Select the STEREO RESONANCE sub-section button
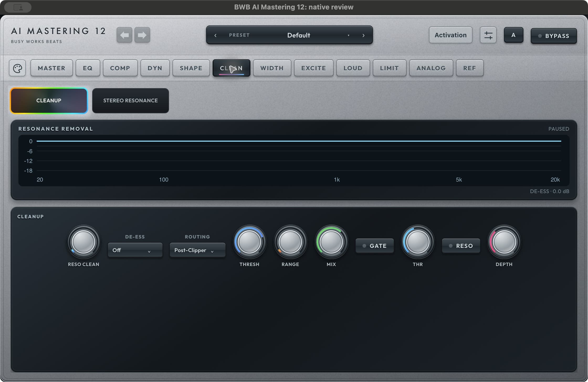The width and height of the screenshot is (588, 382). point(130,100)
